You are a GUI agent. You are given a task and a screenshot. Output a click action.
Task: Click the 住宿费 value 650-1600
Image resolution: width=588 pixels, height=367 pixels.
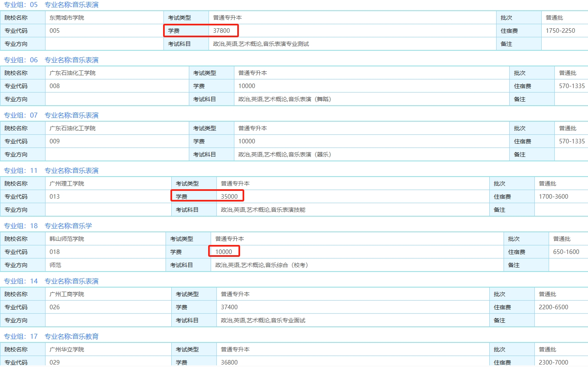pos(566,252)
